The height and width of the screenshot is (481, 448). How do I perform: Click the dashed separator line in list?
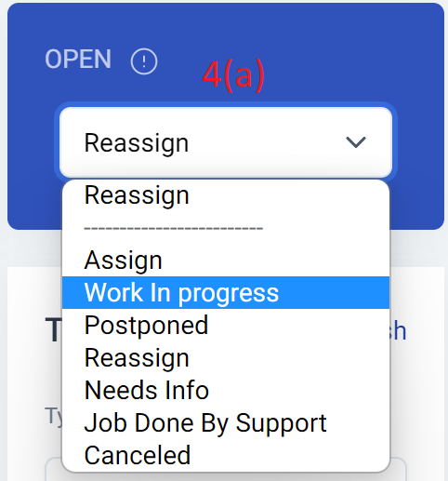[x=174, y=228]
